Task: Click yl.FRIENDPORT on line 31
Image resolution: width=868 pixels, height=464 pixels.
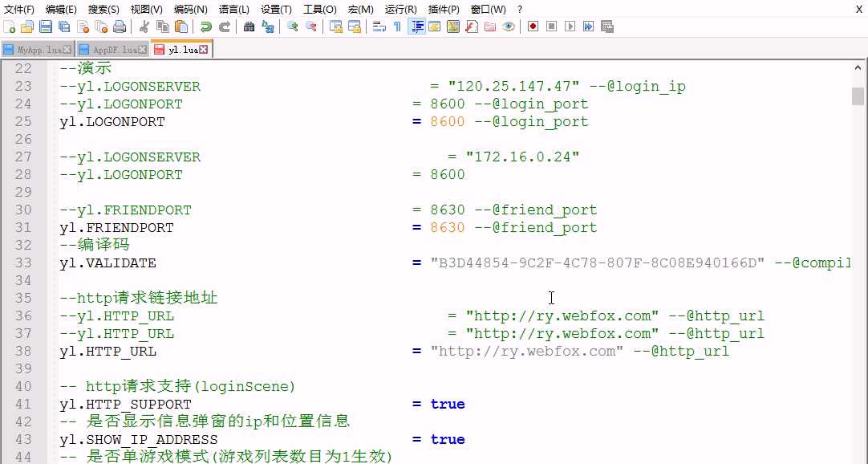Action: [117, 227]
